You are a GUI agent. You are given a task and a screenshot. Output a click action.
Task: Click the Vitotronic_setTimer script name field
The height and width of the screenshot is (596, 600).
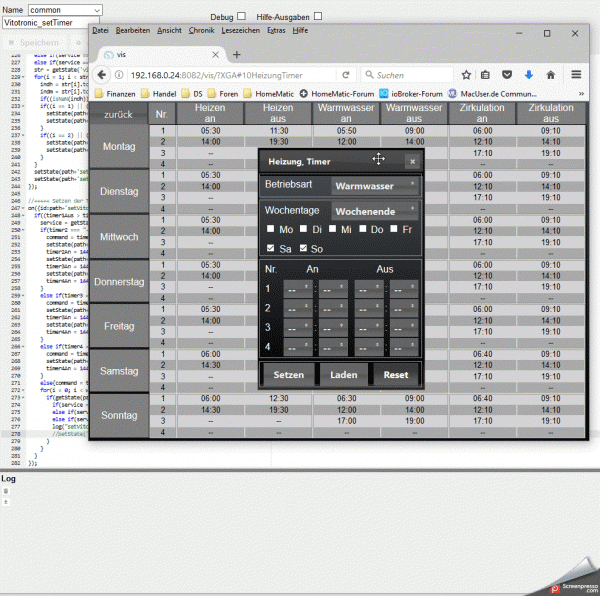[x=51, y=23]
